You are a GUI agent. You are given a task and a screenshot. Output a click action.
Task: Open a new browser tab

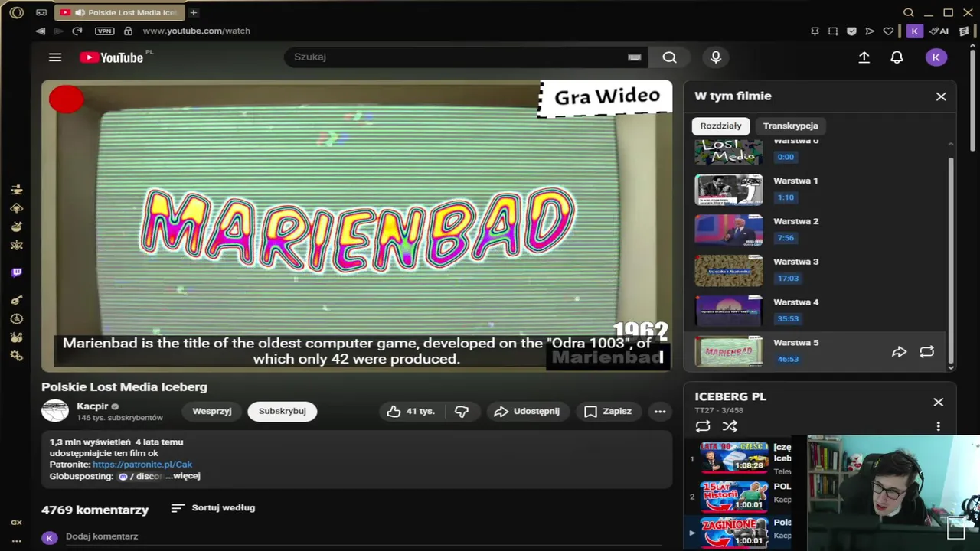click(x=194, y=12)
